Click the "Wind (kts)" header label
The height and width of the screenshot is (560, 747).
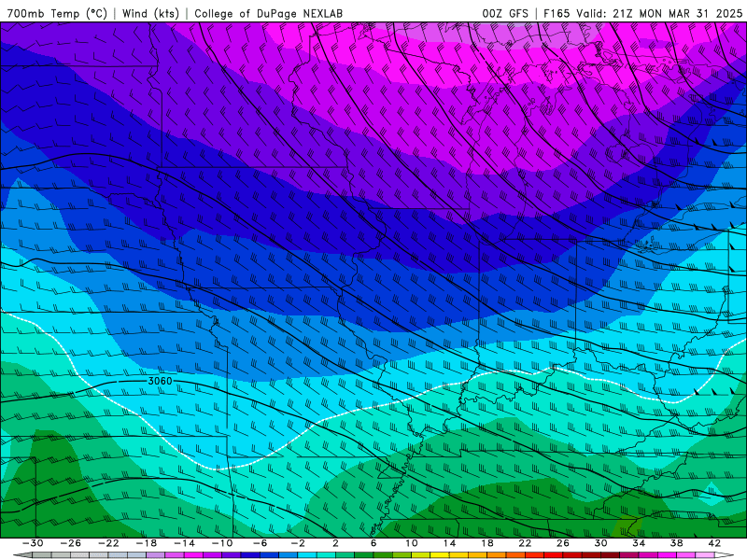pos(150,13)
